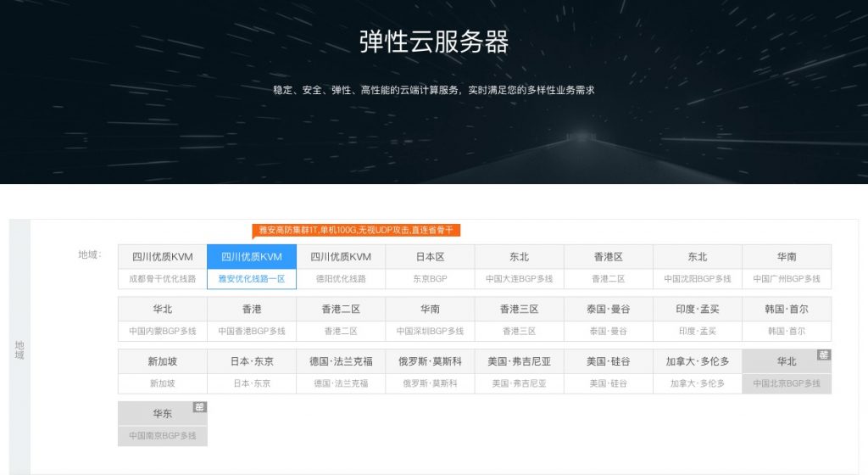Click the 稳定、安全、弹性 subtitle text

click(434, 90)
